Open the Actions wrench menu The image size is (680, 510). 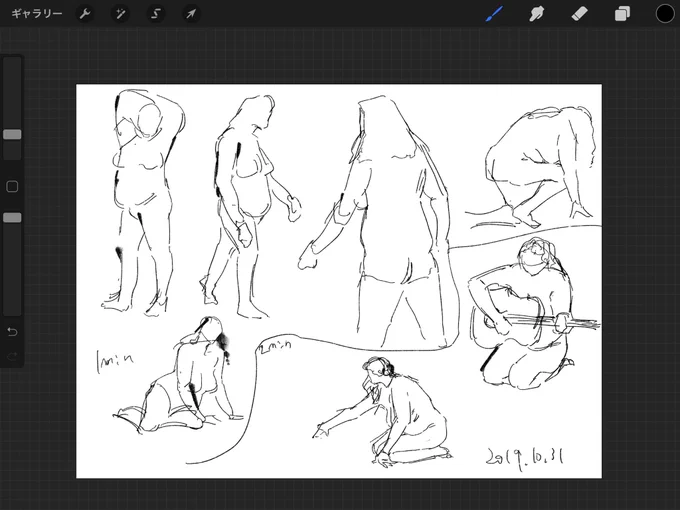[x=85, y=14]
